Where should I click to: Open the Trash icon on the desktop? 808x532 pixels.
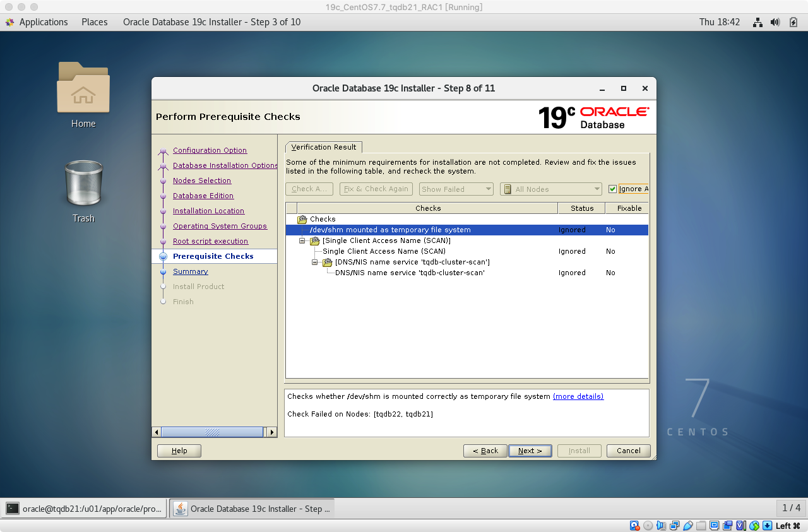tap(83, 191)
